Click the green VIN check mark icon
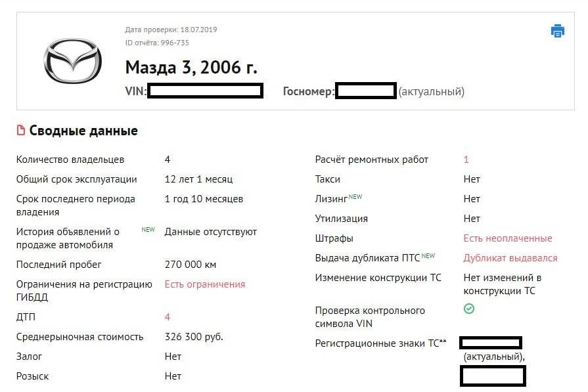Screen dimensions: 588x392 tap(469, 309)
